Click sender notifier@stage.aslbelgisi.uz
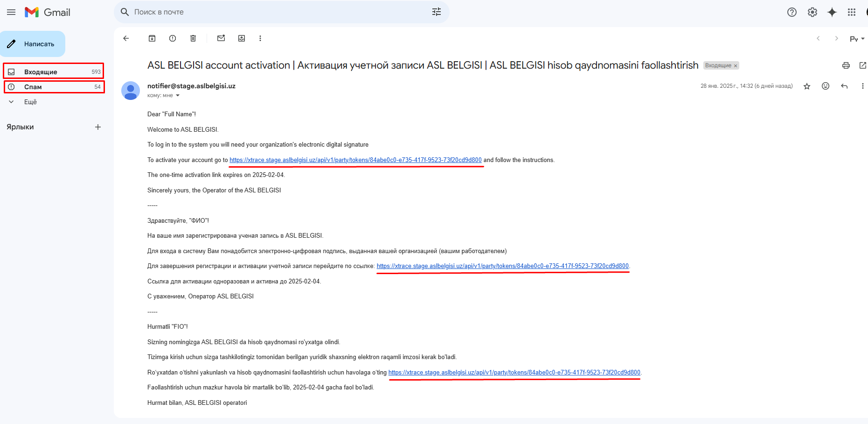This screenshot has width=868, height=424. click(x=191, y=86)
